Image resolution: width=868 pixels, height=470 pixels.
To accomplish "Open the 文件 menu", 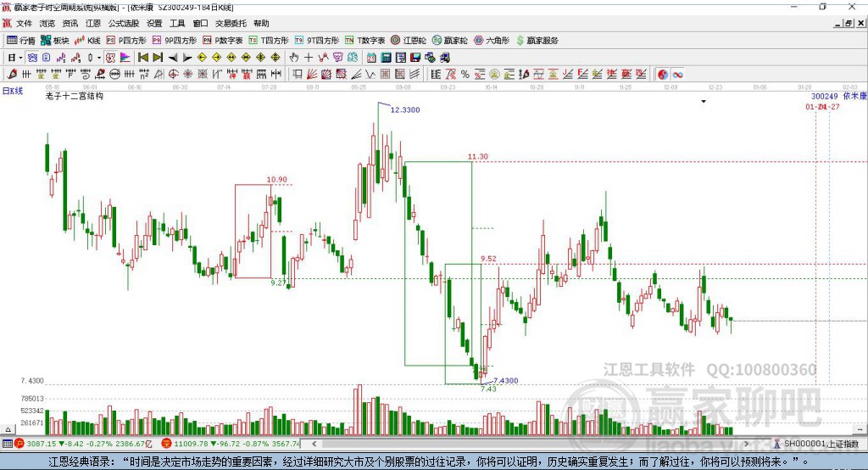I will [x=25, y=23].
